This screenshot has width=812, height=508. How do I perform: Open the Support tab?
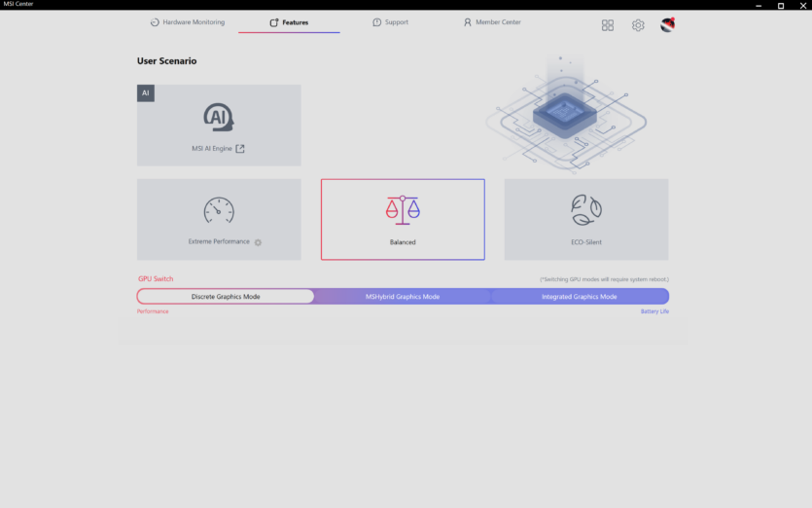[391, 22]
